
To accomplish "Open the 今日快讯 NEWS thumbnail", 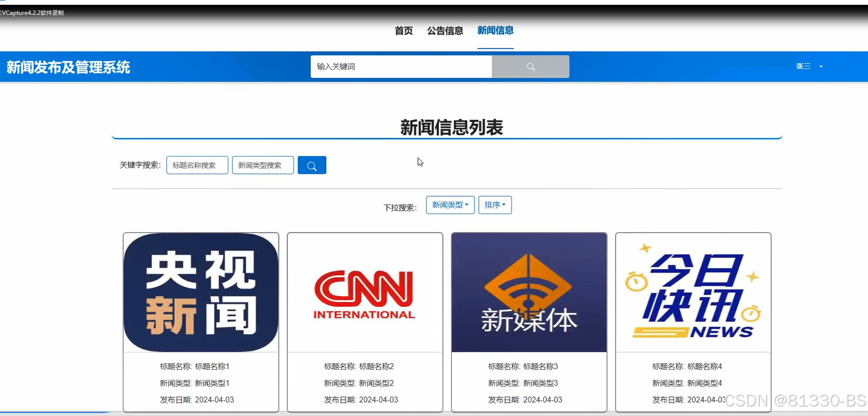I will (x=693, y=292).
